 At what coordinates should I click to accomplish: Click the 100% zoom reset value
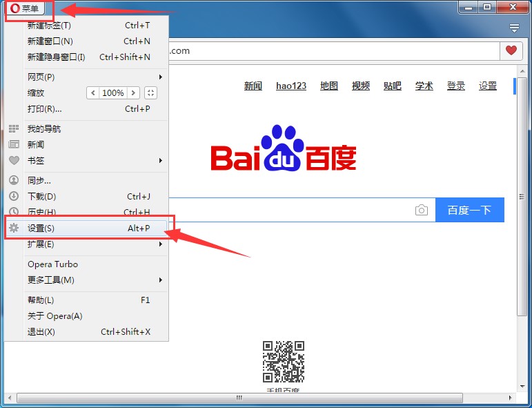pyautogui.click(x=113, y=93)
